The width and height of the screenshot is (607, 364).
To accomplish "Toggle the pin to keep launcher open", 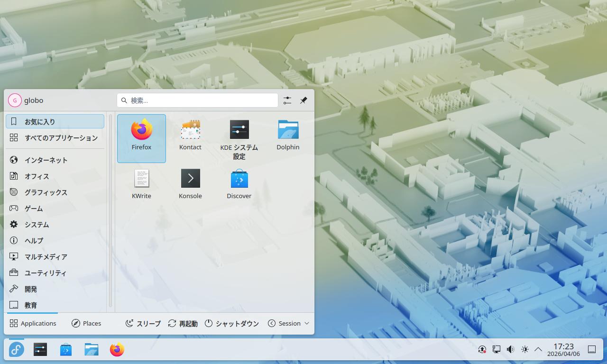I will (x=303, y=100).
